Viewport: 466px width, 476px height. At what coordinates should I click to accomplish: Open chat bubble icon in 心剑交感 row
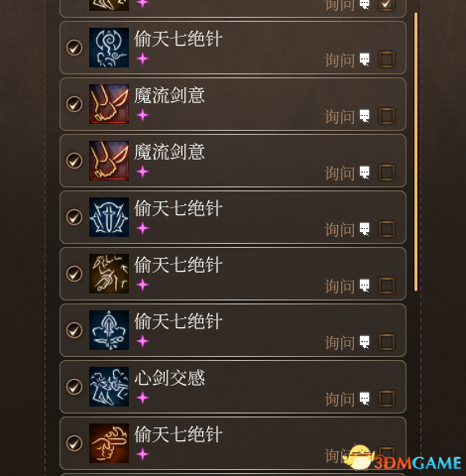(364, 399)
